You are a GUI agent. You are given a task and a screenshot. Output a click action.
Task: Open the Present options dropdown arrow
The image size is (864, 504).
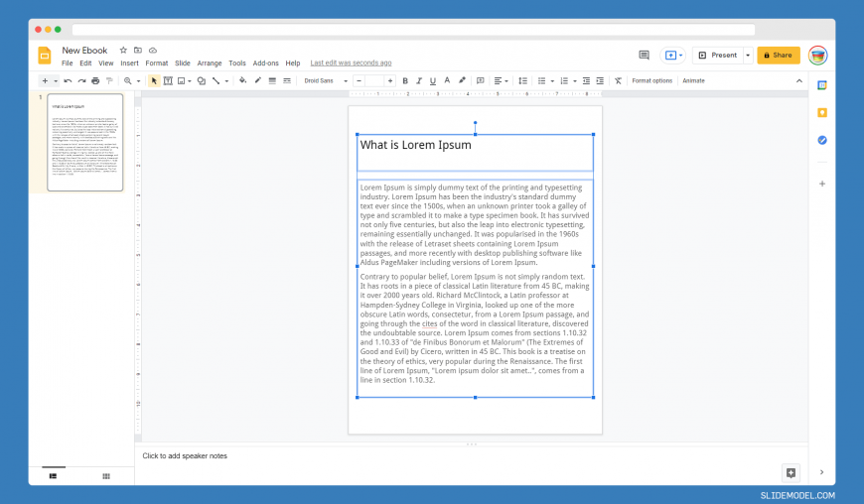748,55
